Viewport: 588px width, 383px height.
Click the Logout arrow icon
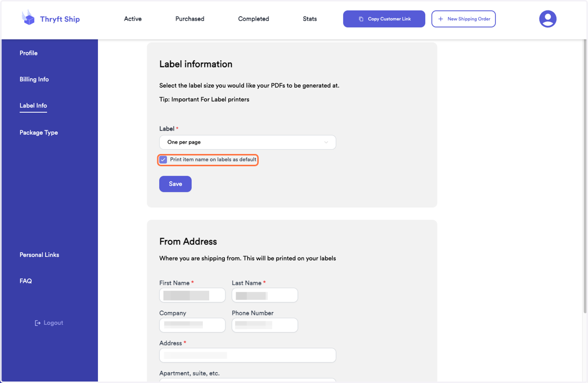[x=38, y=323]
